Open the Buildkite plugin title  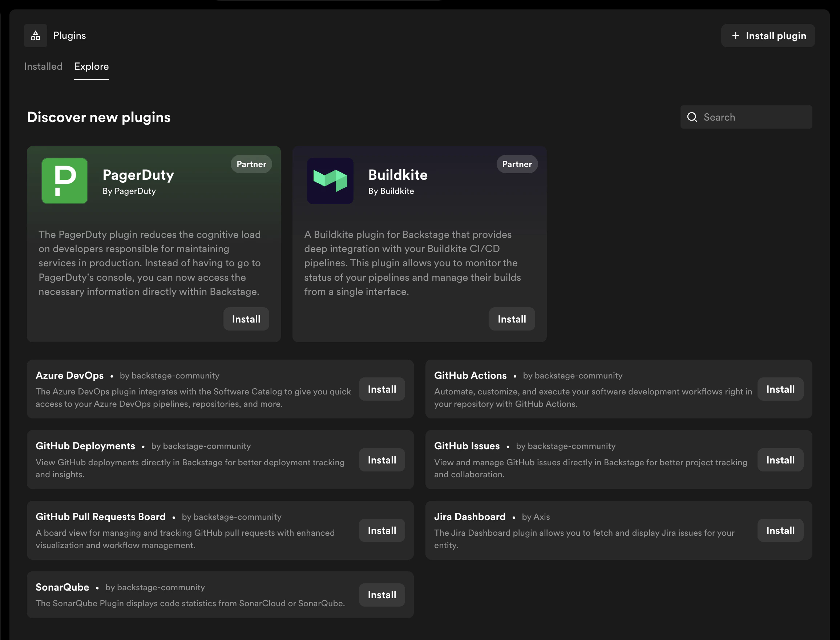point(398,175)
